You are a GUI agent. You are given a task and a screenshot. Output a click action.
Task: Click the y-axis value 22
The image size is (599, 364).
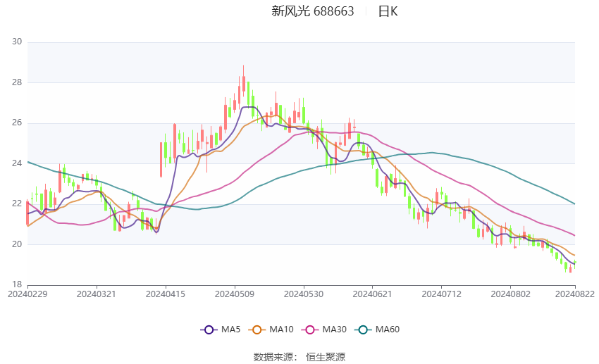(17, 203)
